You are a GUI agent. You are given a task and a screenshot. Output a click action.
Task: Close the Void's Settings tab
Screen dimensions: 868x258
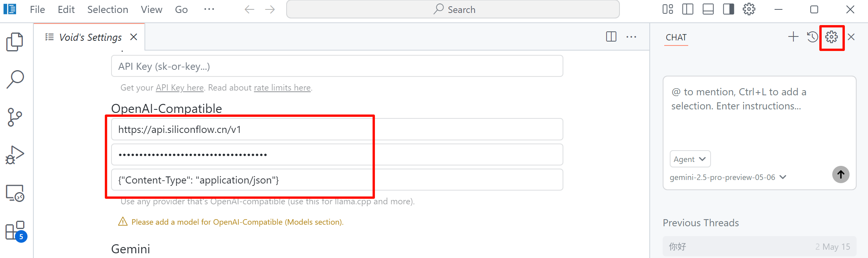point(134,37)
